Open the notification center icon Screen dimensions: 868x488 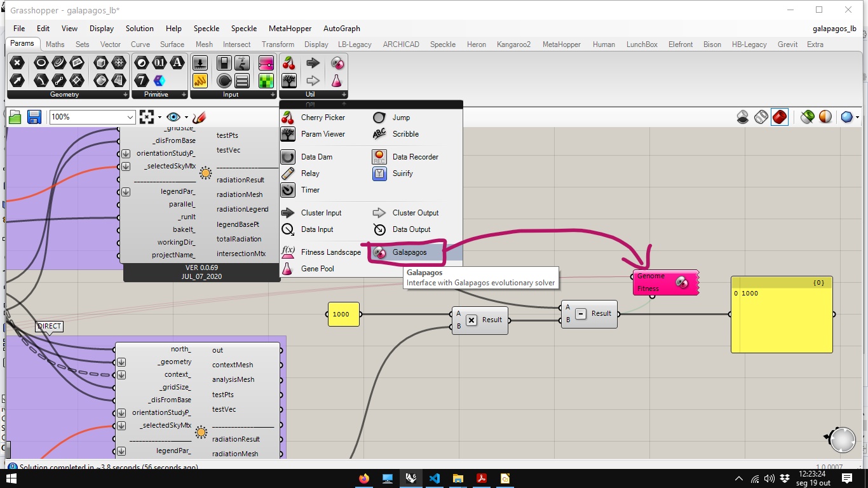pyautogui.click(x=847, y=478)
